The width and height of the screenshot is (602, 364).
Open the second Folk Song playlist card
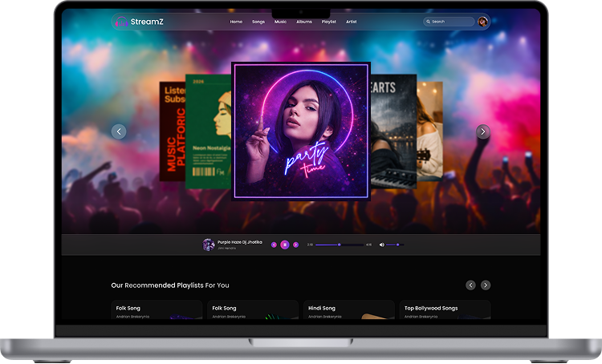click(253, 309)
